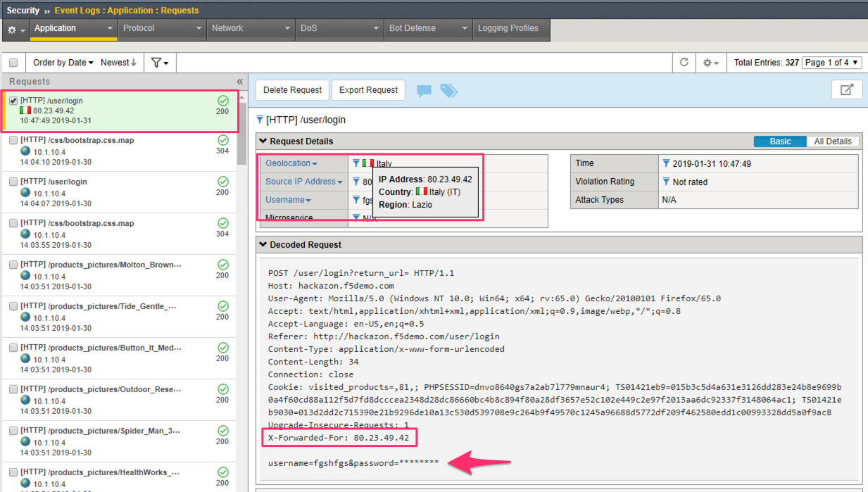Click the Export Request button
868x492 pixels.
coord(368,90)
